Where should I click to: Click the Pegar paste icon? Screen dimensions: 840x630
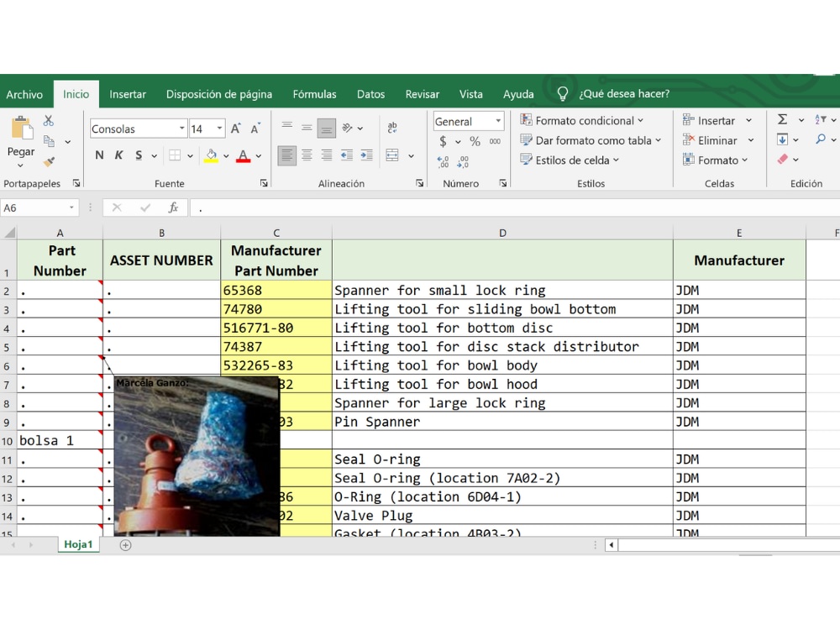[22, 129]
